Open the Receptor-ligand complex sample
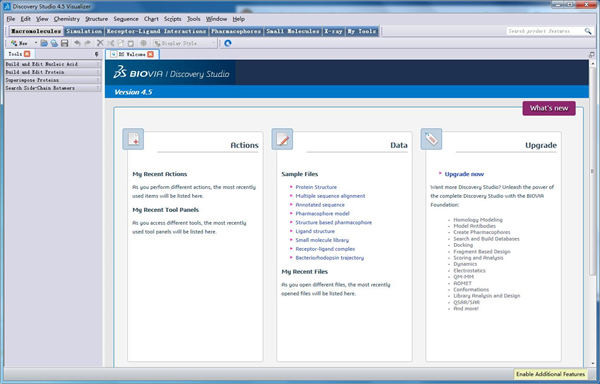 [x=325, y=249]
